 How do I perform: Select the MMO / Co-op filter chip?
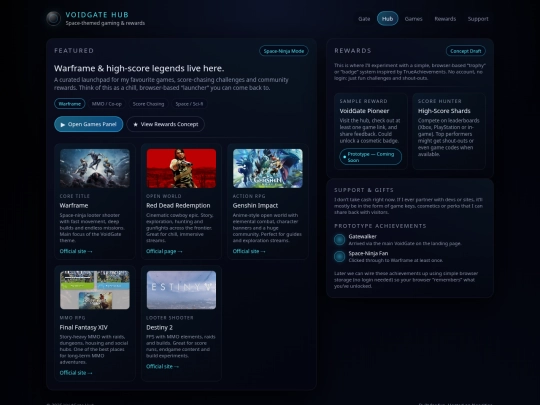(106, 104)
